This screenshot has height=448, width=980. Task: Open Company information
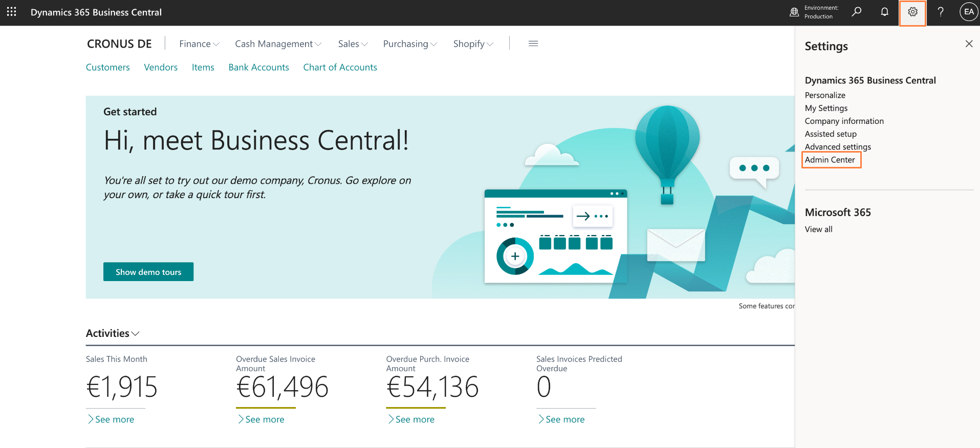point(844,121)
